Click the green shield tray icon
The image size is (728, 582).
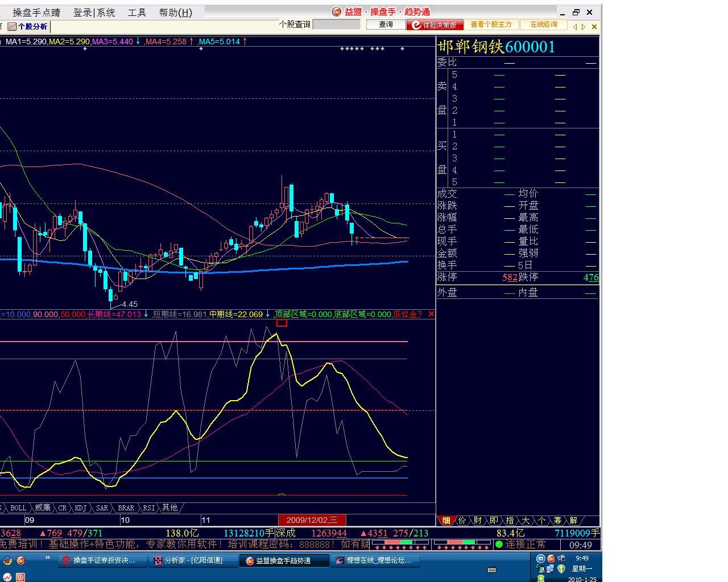pyautogui.click(x=561, y=568)
